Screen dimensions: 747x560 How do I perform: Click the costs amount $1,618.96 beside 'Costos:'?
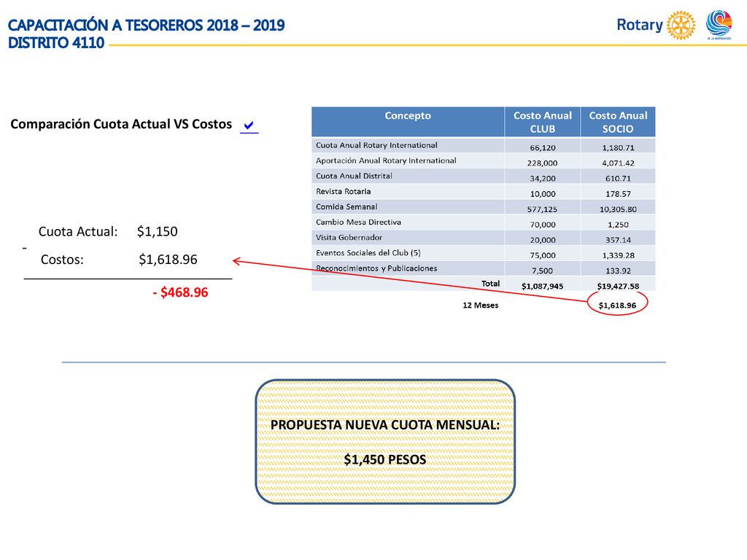(168, 260)
